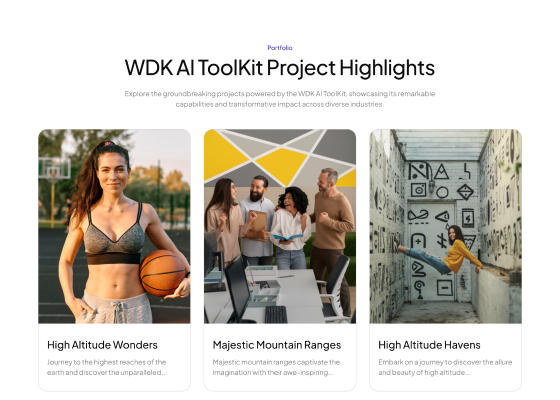Click the open blue book in the office photo
Viewport: 560px width, 400px height.
click(x=288, y=237)
